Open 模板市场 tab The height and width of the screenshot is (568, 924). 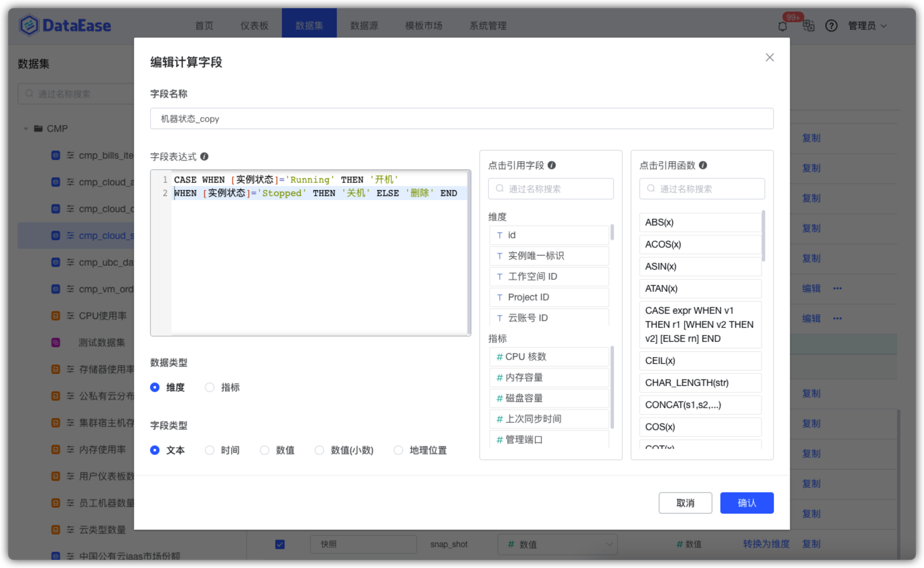pos(424,25)
